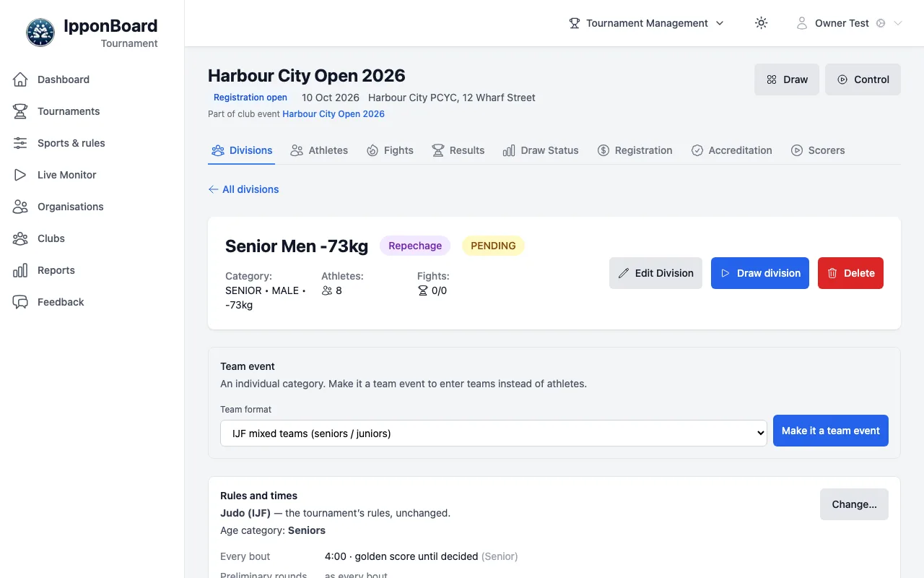
Task: Click the Registration open status badge
Action: [x=250, y=98]
